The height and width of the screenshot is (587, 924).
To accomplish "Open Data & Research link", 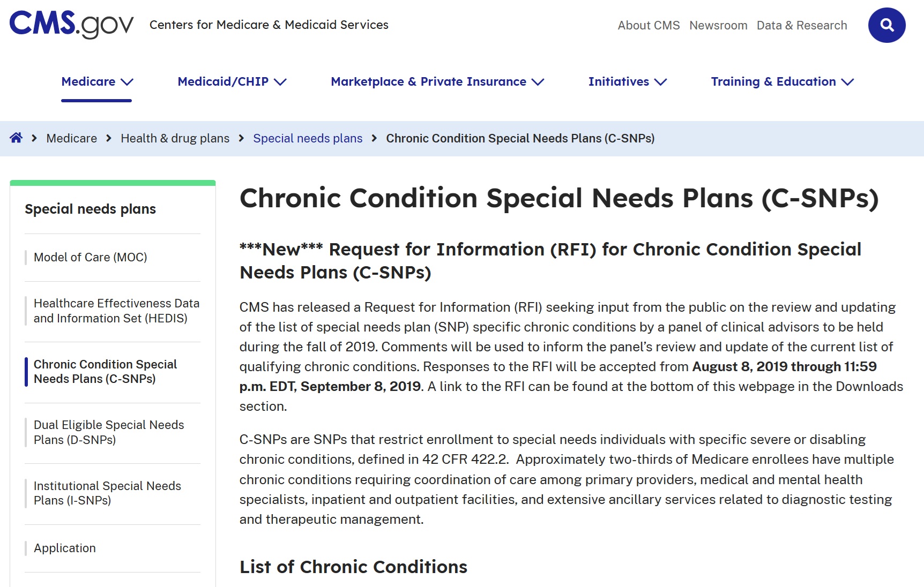I will (802, 25).
